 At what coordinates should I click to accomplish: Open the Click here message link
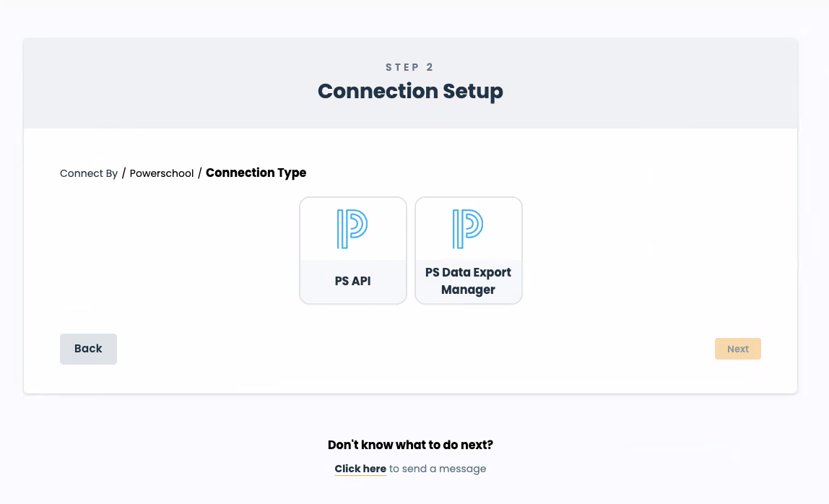pos(360,469)
